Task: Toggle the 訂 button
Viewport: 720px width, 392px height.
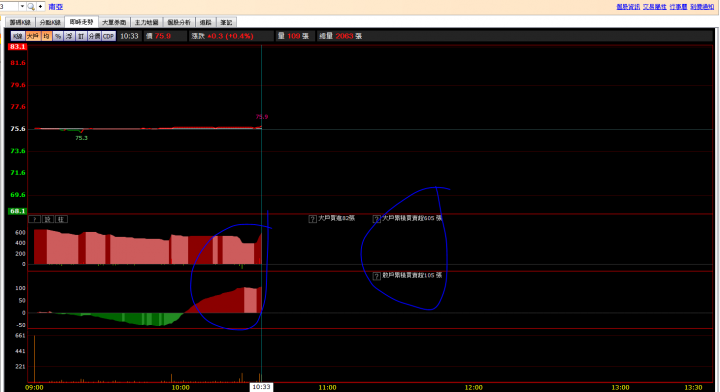Action: coord(81,36)
